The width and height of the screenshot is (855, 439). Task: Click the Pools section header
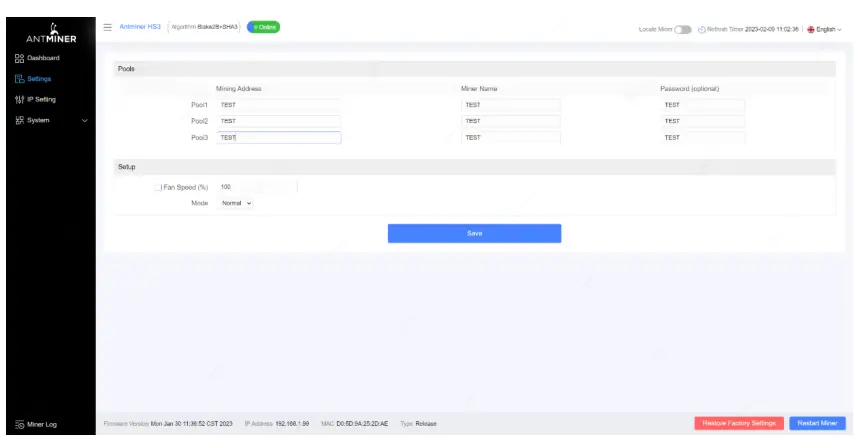474,69
